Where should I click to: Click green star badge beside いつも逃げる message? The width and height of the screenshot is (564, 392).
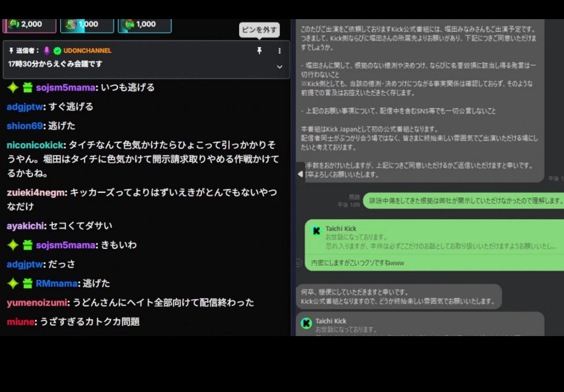(13, 87)
